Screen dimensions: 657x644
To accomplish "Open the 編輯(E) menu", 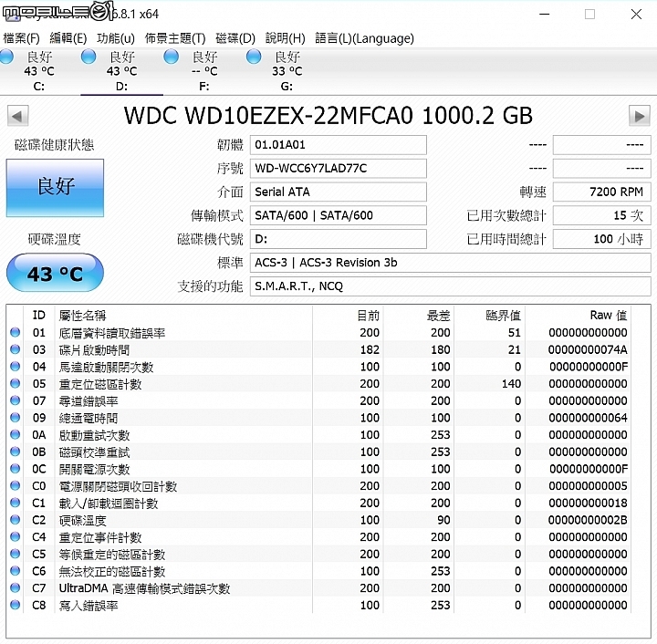I will click(68, 38).
